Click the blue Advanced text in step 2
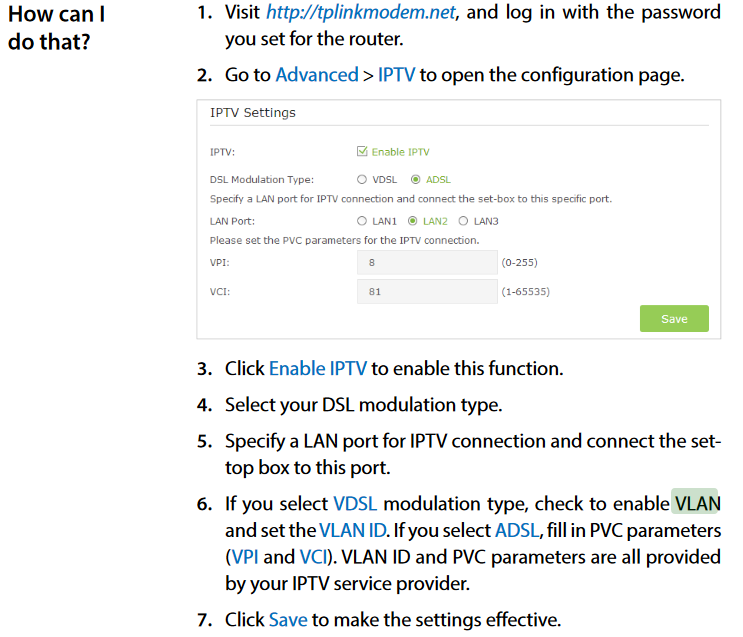This screenshot has height=637, width=743. 317,75
